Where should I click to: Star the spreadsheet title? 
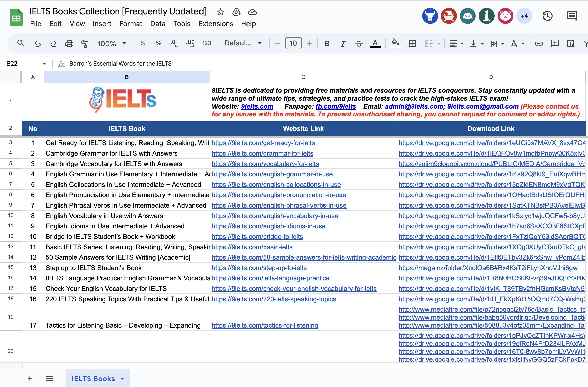[x=220, y=12]
